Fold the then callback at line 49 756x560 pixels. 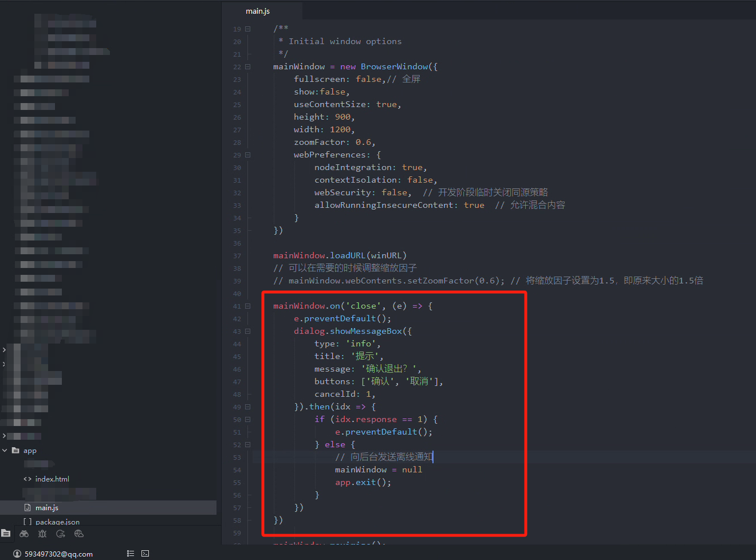[x=248, y=407]
